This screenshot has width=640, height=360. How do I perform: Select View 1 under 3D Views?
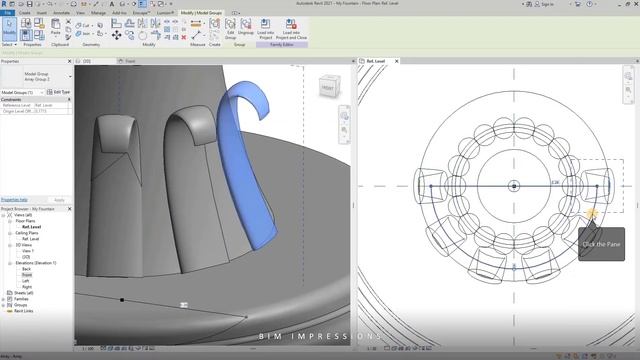point(27,251)
